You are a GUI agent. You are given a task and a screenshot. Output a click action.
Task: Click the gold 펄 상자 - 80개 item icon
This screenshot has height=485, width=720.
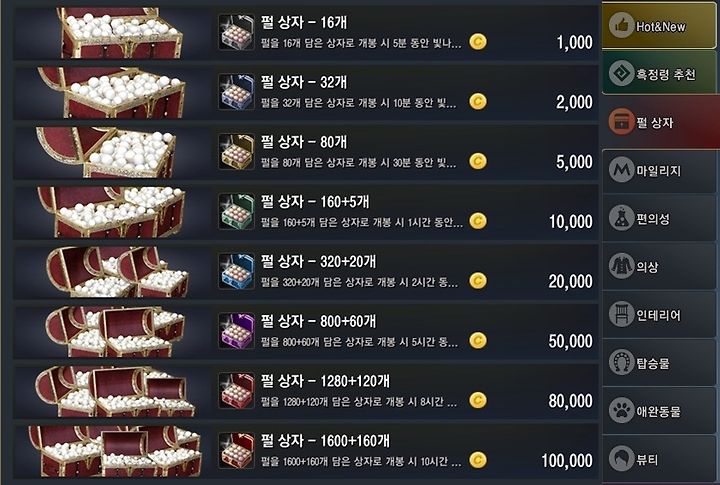[236, 152]
